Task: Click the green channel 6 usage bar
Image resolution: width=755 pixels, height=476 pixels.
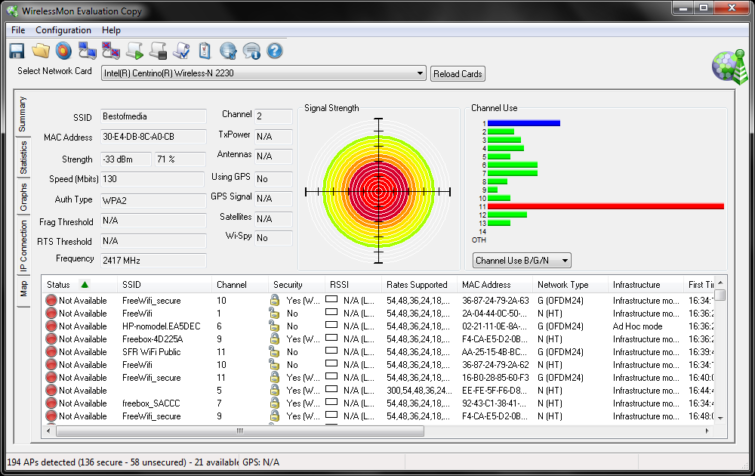Action: tap(512, 165)
